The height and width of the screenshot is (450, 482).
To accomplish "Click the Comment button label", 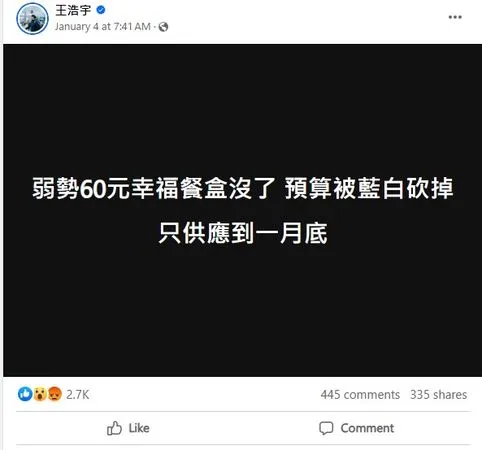I will pos(367,428).
